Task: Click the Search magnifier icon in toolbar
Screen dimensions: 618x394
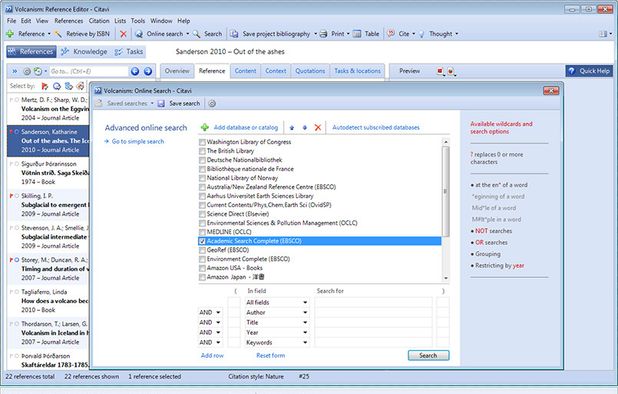Action: point(196,34)
